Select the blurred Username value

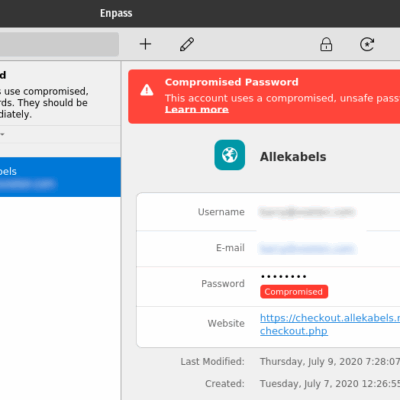(307, 212)
